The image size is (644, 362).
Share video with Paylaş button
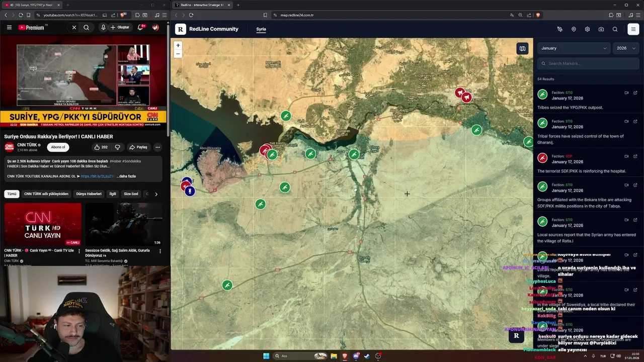pyautogui.click(x=138, y=147)
